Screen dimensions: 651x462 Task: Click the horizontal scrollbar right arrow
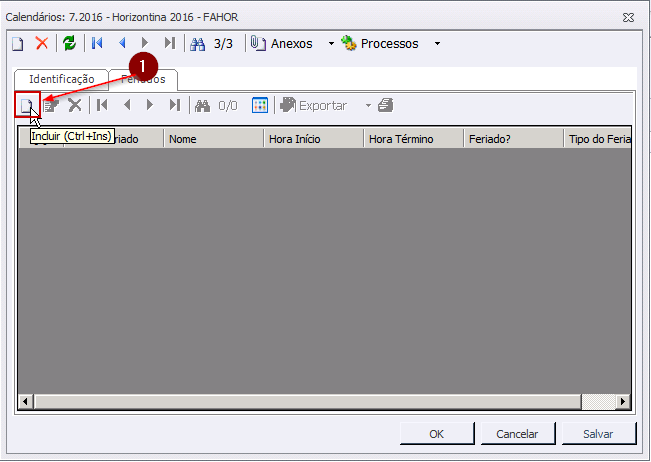[x=622, y=401]
